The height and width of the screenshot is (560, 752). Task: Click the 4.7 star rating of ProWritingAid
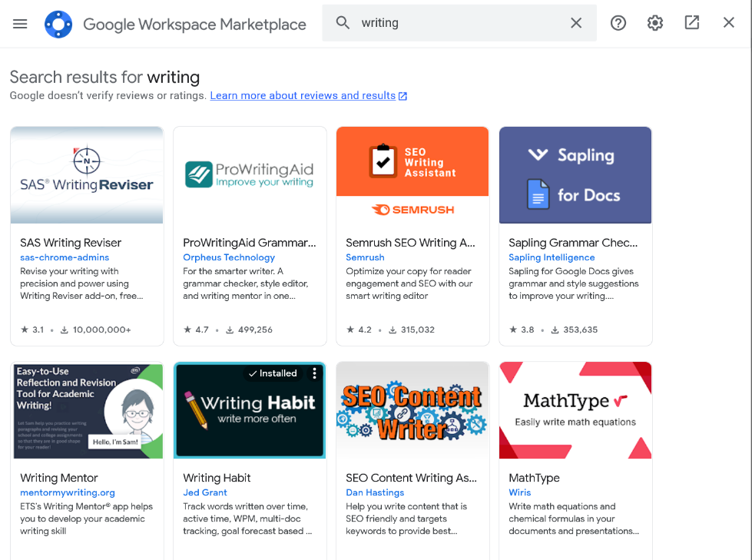pos(196,330)
